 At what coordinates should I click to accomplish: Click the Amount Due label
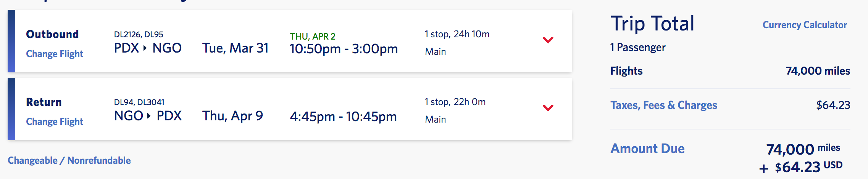point(647,149)
